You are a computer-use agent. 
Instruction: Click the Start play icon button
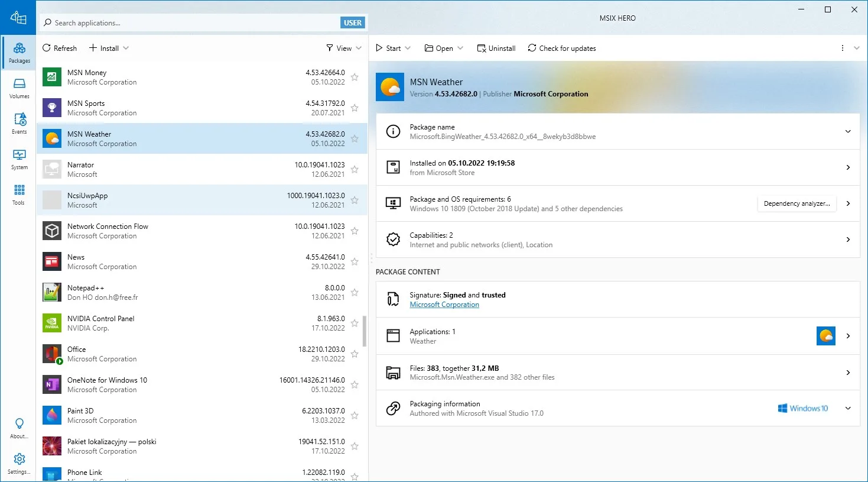pos(379,48)
